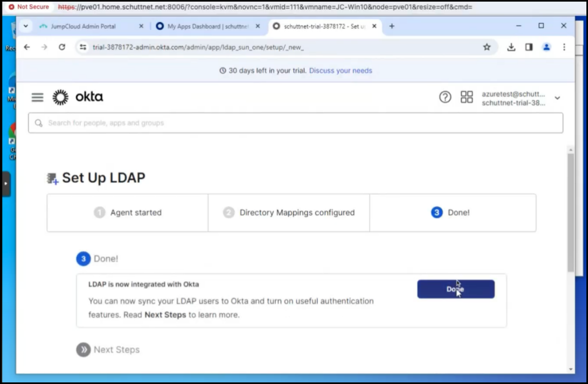Click the blue step 3 circle beside Done!
This screenshot has width=588, height=384.
click(x=83, y=259)
